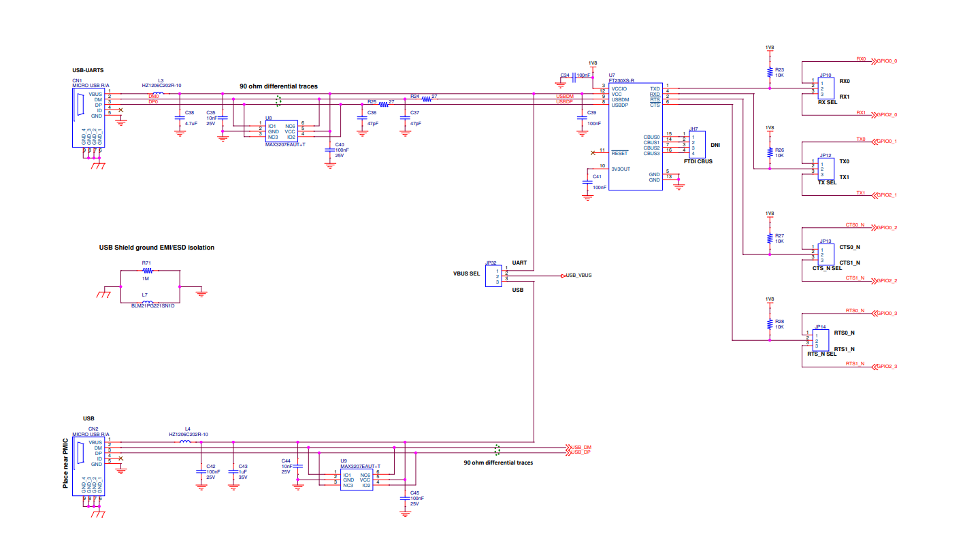
Task: Click the RESET pin name on U7
Action: coord(619,153)
